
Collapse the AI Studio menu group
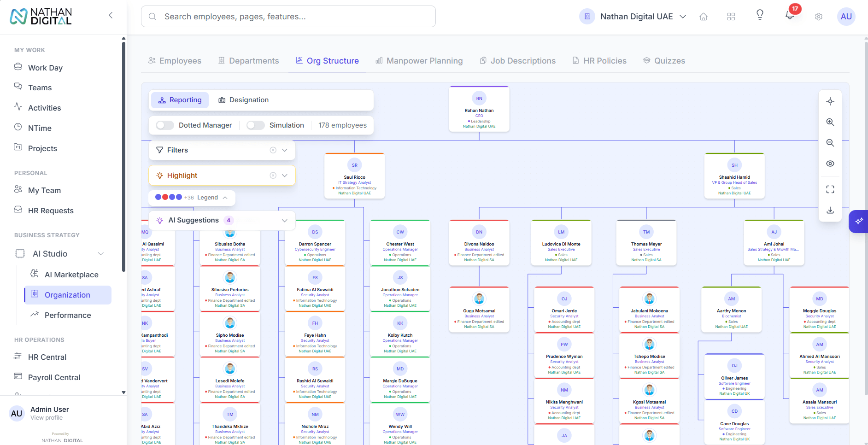101,254
